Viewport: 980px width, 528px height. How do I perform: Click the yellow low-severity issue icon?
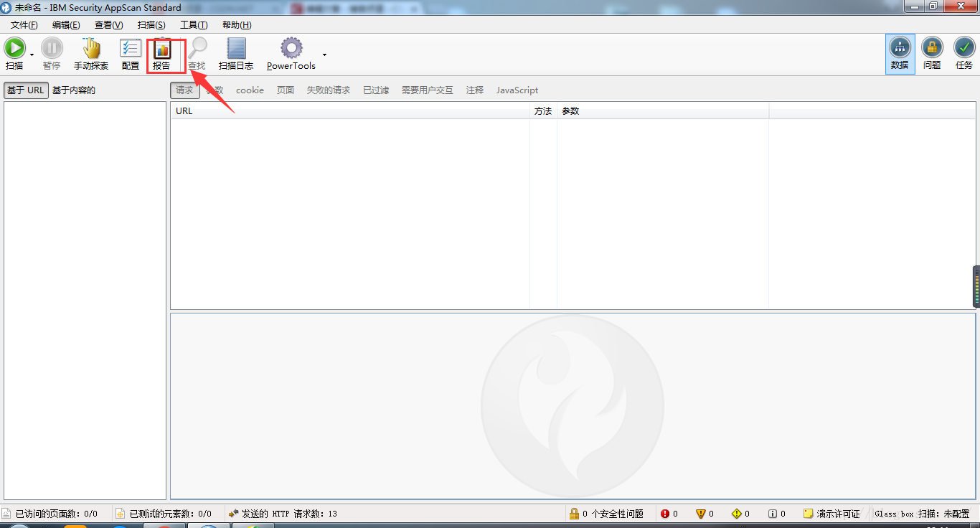coord(737,514)
